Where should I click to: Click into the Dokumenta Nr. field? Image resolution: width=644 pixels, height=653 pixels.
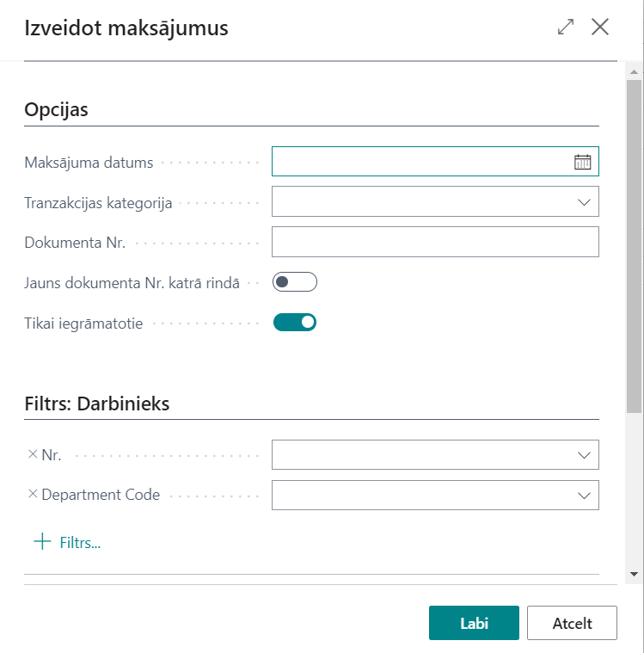[x=434, y=243]
